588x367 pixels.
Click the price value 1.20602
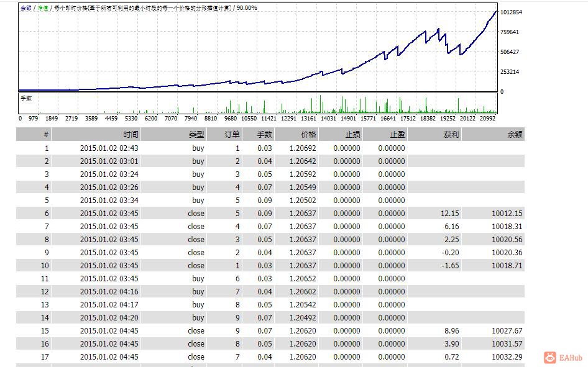pyautogui.click(x=303, y=292)
